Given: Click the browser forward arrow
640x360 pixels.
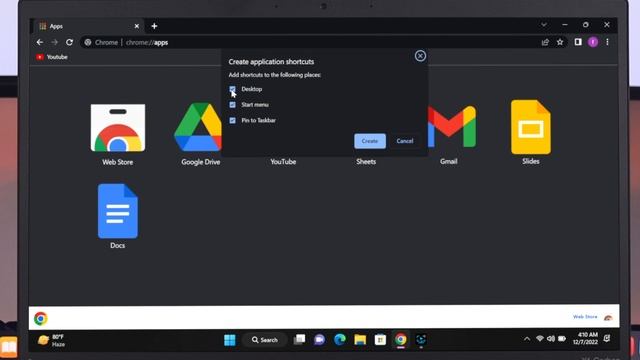Looking at the screenshot, I should coord(54,42).
